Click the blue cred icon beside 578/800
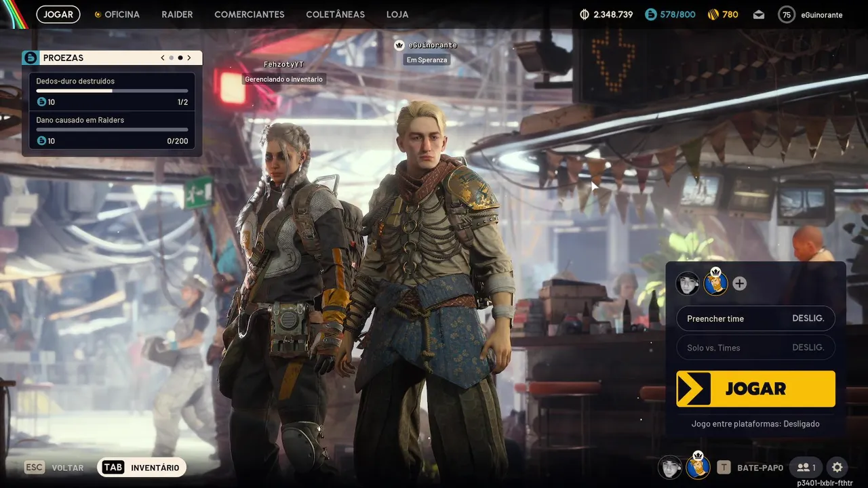 tap(650, 14)
